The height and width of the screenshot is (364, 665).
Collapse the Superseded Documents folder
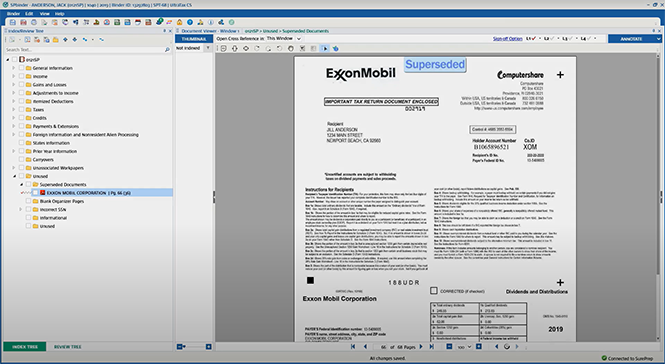click(x=21, y=185)
